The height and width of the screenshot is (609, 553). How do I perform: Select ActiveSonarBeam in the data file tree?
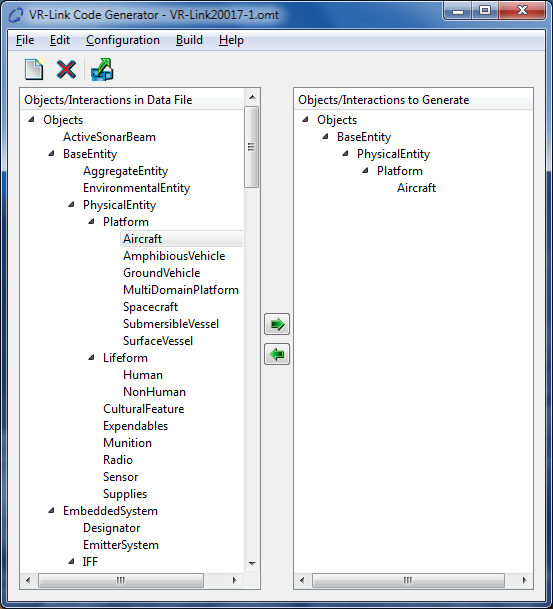tap(110, 137)
